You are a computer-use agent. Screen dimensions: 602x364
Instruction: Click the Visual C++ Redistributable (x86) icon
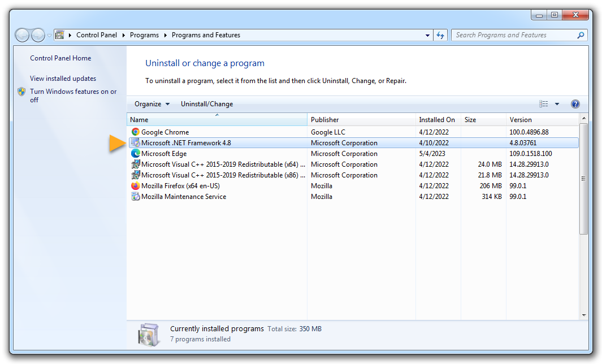pos(135,175)
